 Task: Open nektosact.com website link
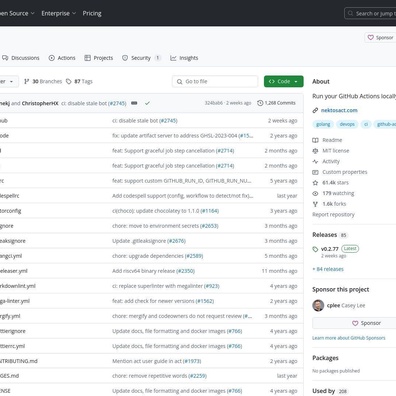pos(339,110)
